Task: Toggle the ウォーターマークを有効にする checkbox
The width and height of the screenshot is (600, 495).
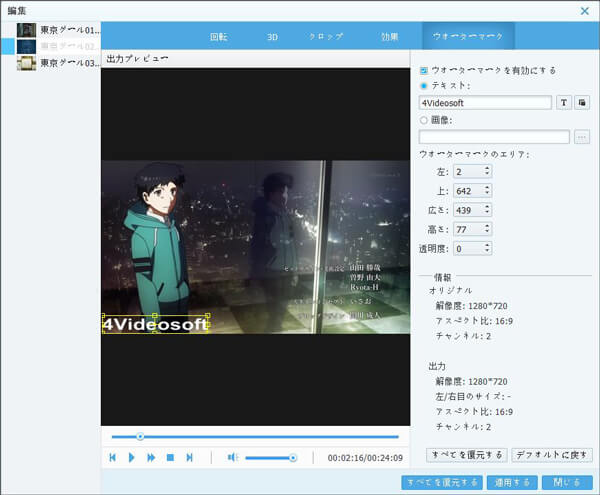Action: (425, 70)
